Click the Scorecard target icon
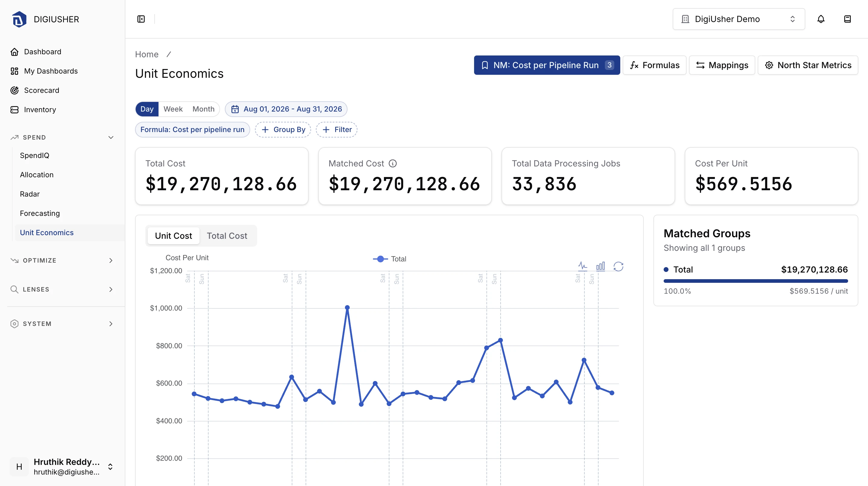 14,90
